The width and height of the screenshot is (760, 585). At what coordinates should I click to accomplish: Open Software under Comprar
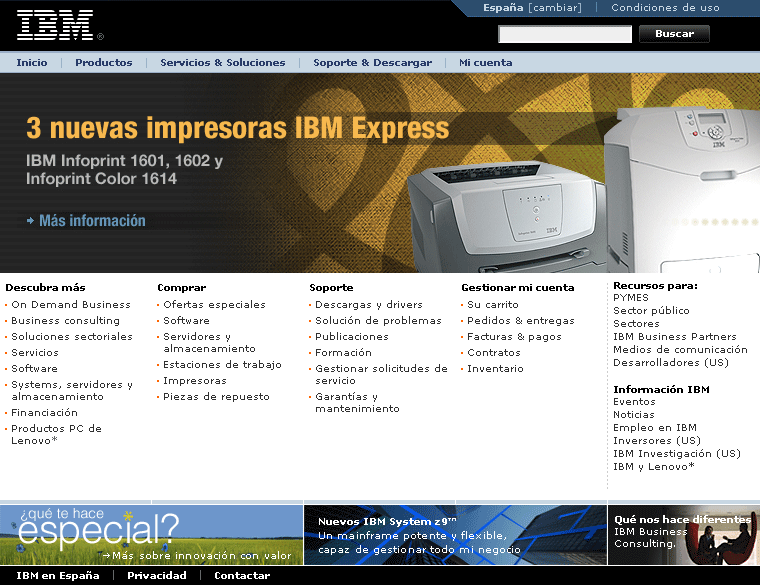[187, 320]
